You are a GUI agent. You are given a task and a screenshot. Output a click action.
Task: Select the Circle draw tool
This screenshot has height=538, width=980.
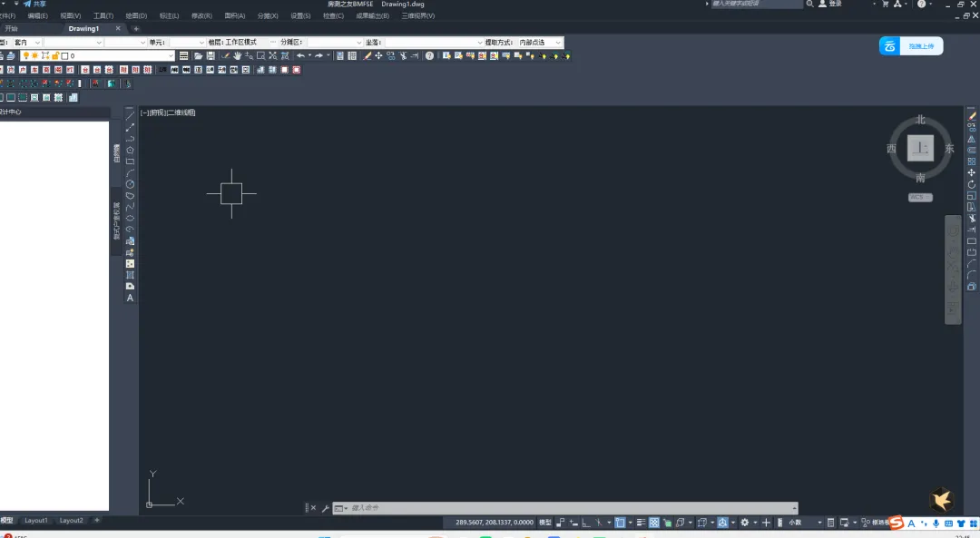(x=130, y=184)
